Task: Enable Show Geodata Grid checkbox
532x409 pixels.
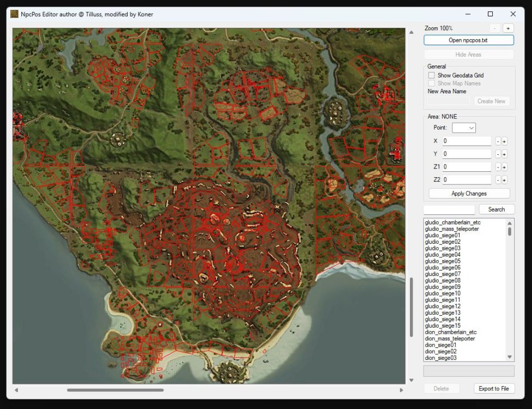Action: pos(432,75)
